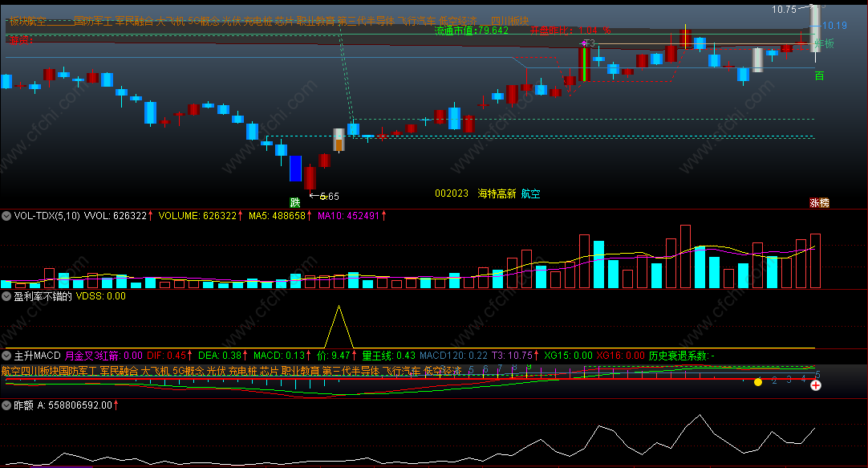The height and width of the screenshot is (468, 868).
Task: Click the 飞行汽车 text in the MACD sector line
Action: tap(402, 371)
